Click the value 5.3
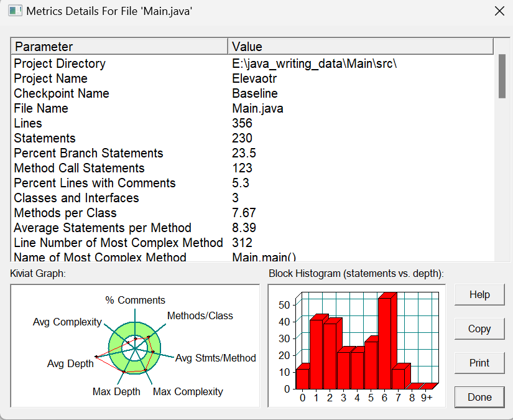The image size is (513, 420). [241, 183]
